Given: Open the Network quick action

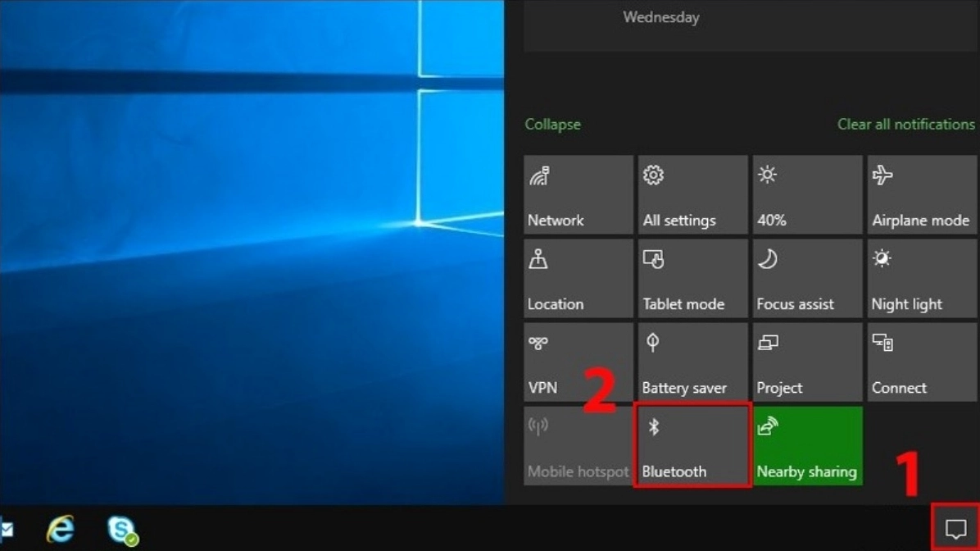Looking at the screenshot, I should point(578,194).
